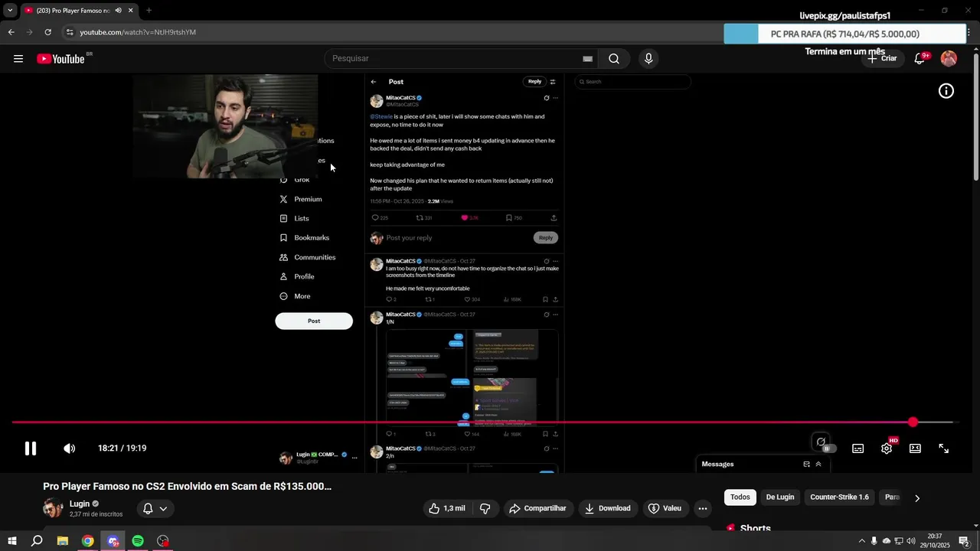The width and height of the screenshot is (980, 551).
Task: Open the on-screen keyboard in search box
Action: pos(587,59)
